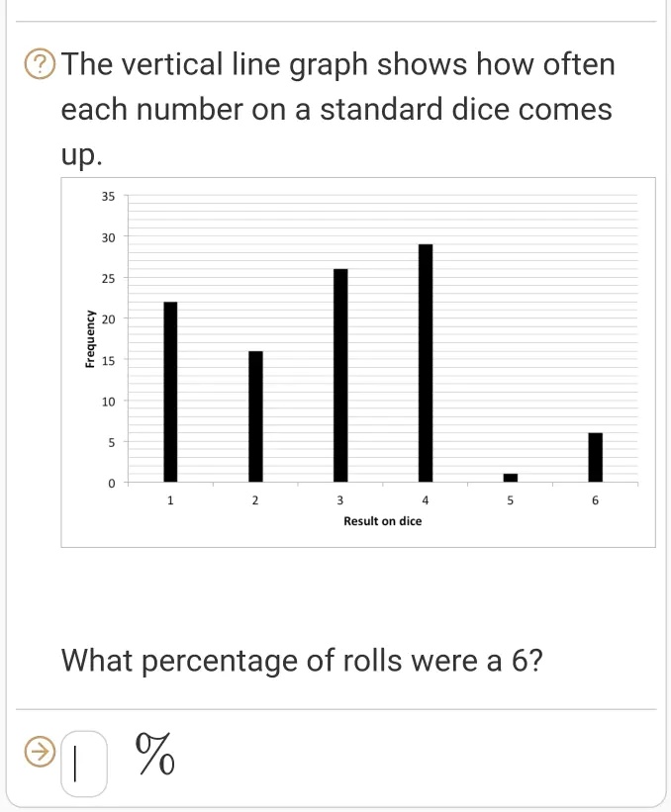Click the question asking about percentage of sixes

(302, 661)
